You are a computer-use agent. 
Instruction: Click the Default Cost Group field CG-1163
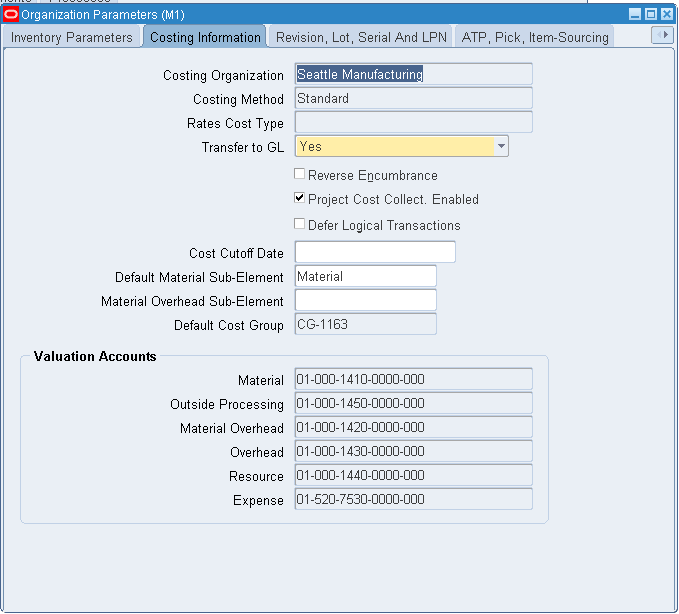[x=365, y=324]
